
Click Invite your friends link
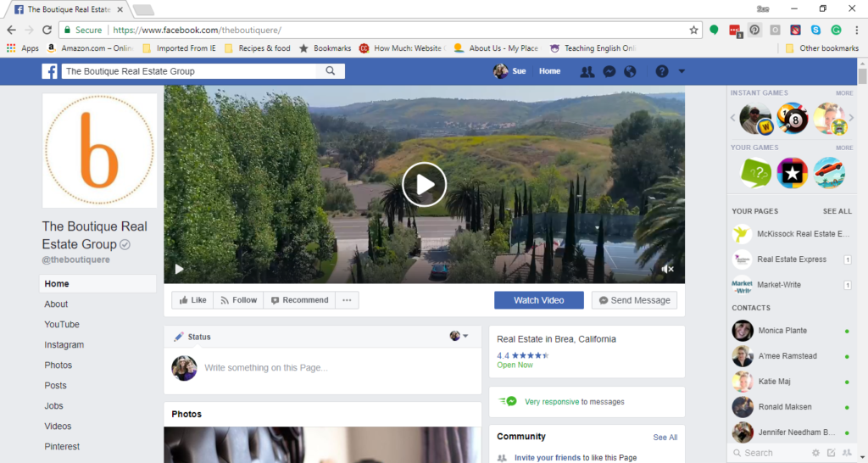(x=548, y=458)
